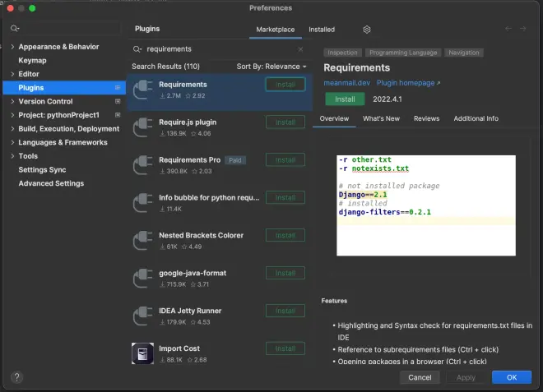
Task: Expand the Version Control section
Action: 12,101
